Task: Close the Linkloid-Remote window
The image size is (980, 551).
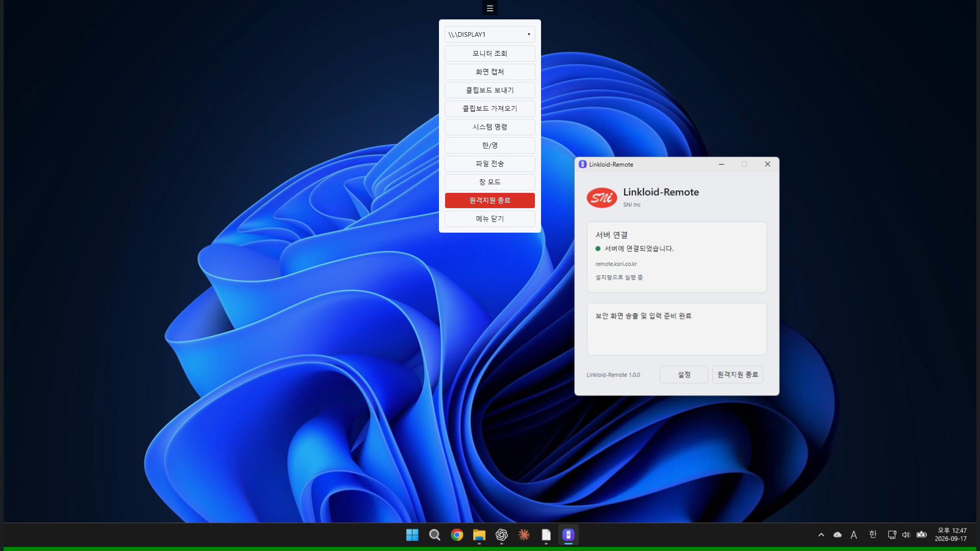Action: point(767,164)
